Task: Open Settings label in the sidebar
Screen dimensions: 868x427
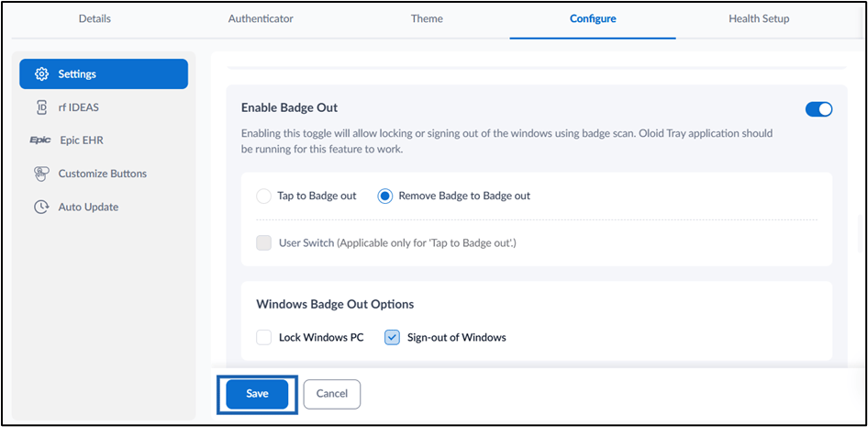Action: click(77, 74)
